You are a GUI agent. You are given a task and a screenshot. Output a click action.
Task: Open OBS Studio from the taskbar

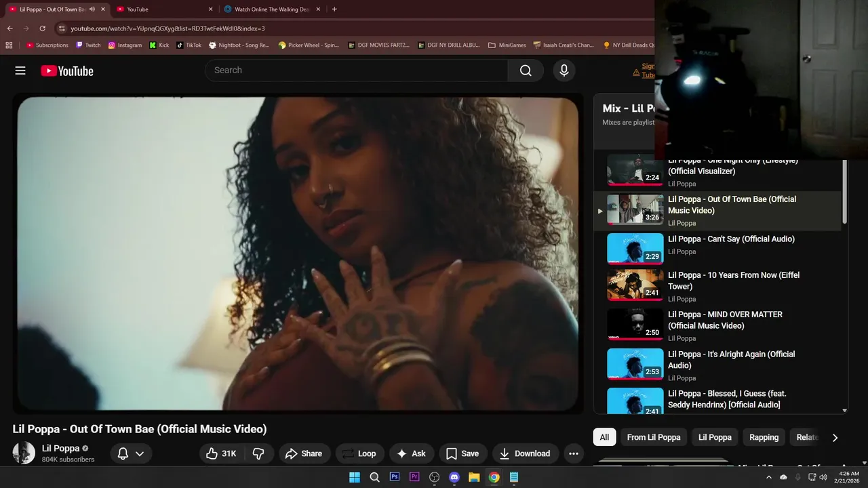435,477
